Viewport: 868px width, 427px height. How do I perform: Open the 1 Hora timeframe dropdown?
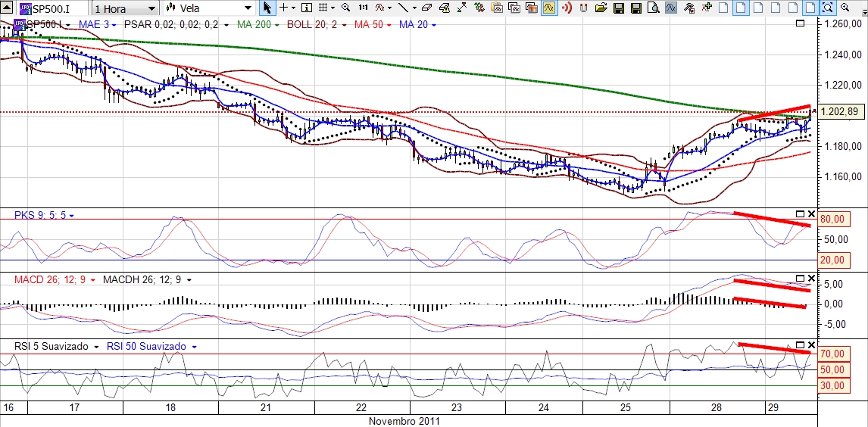click(x=124, y=8)
